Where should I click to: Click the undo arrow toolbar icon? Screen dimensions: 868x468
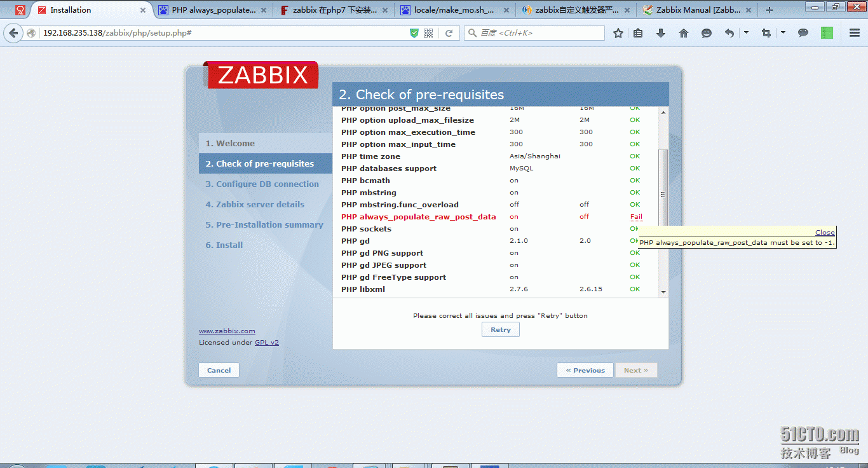(729, 33)
